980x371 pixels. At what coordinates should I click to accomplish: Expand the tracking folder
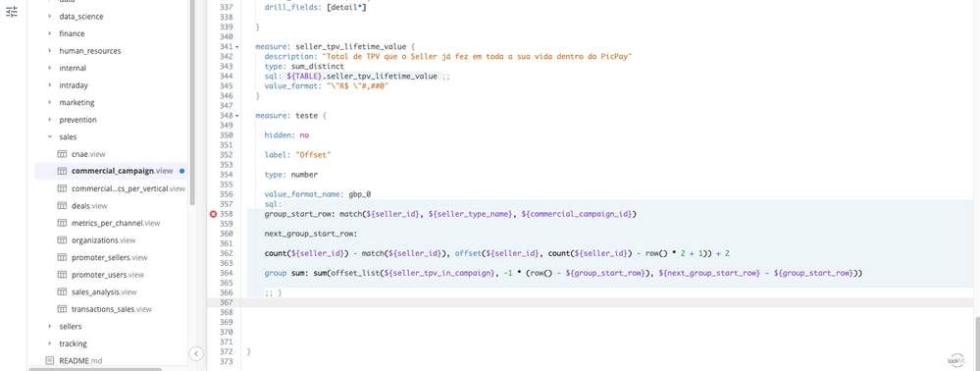(x=49, y=343)
